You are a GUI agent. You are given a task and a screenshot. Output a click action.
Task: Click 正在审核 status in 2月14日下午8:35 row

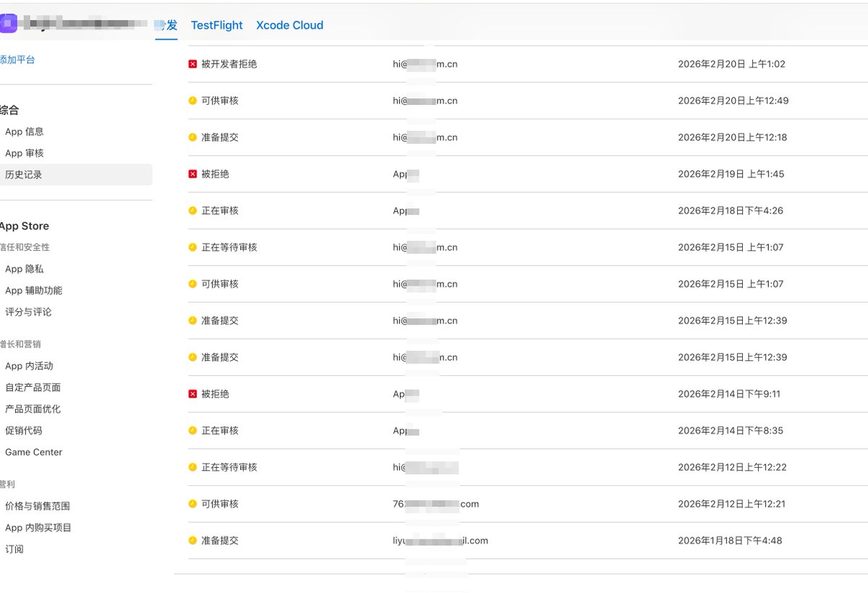click(x=220, y=430)
